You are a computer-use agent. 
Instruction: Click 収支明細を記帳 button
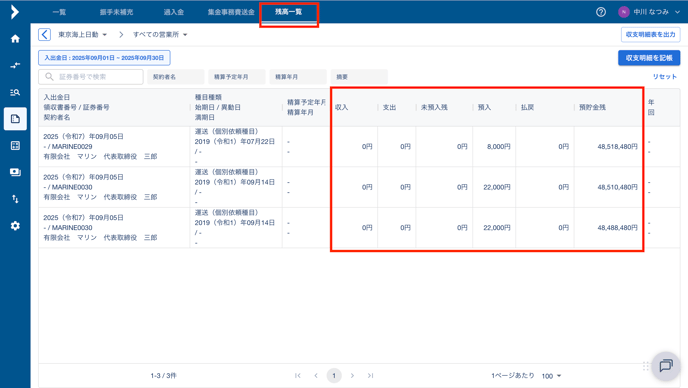[649, 58]
